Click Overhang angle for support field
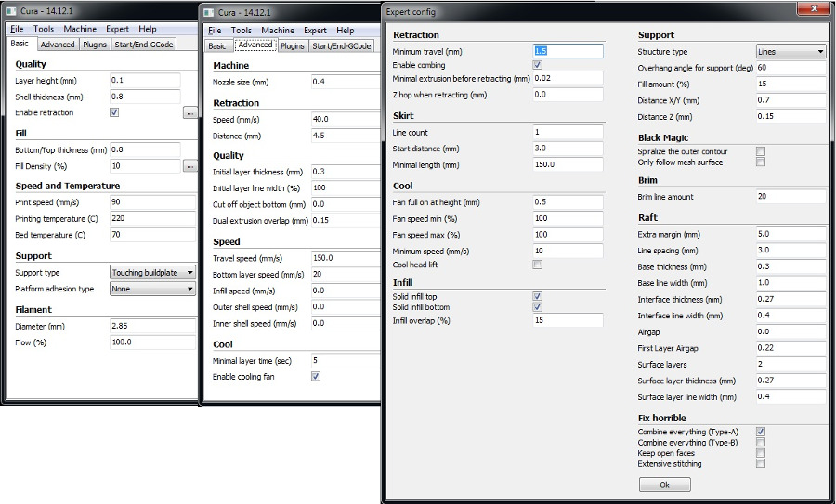836x504 pixels. [x=790, y=68]
